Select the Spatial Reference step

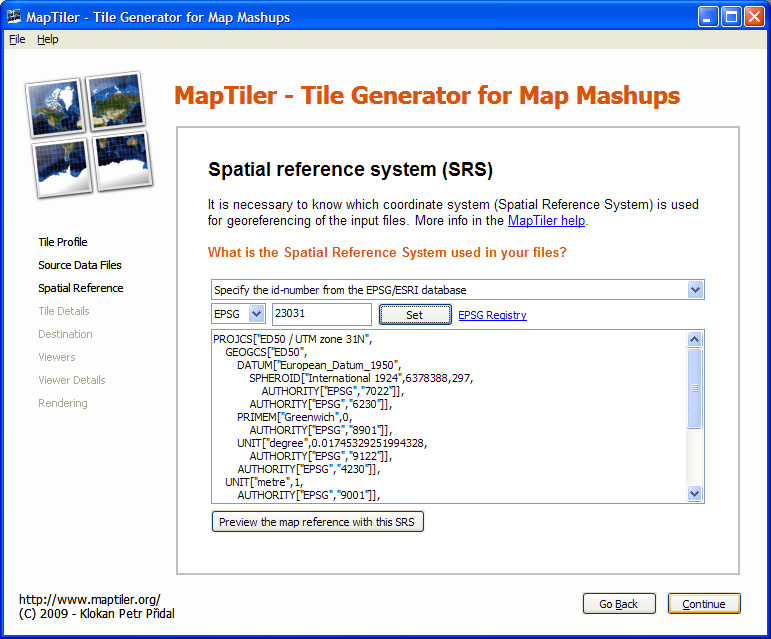(x=81, y=288)
